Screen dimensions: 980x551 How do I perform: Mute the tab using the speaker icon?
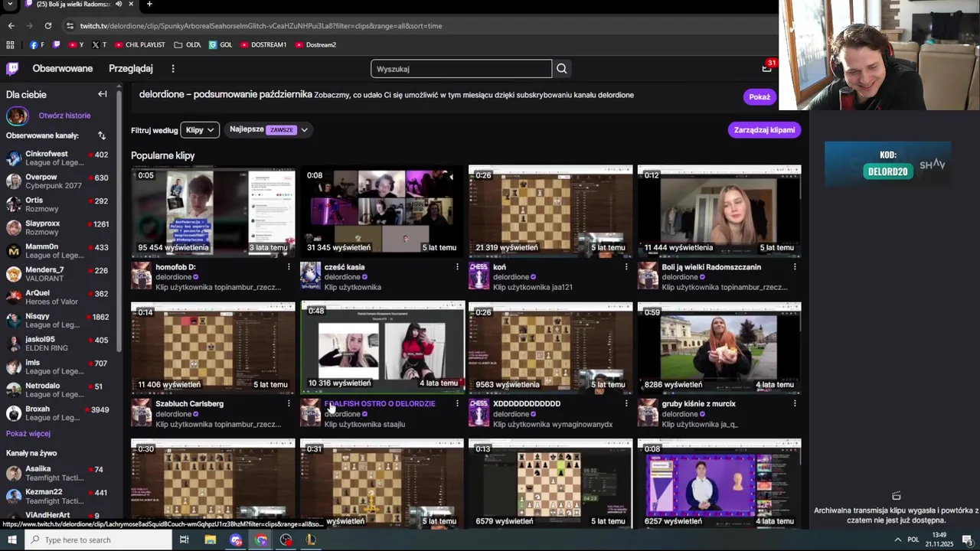[118, 4]
